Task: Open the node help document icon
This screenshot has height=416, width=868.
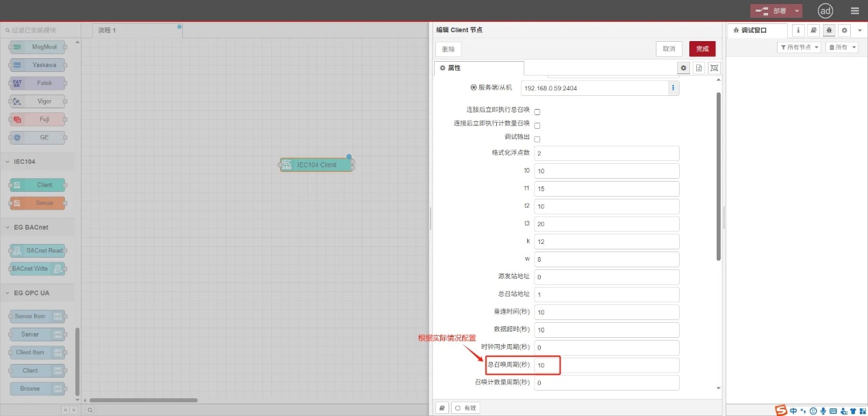Action: pos(699,67)
